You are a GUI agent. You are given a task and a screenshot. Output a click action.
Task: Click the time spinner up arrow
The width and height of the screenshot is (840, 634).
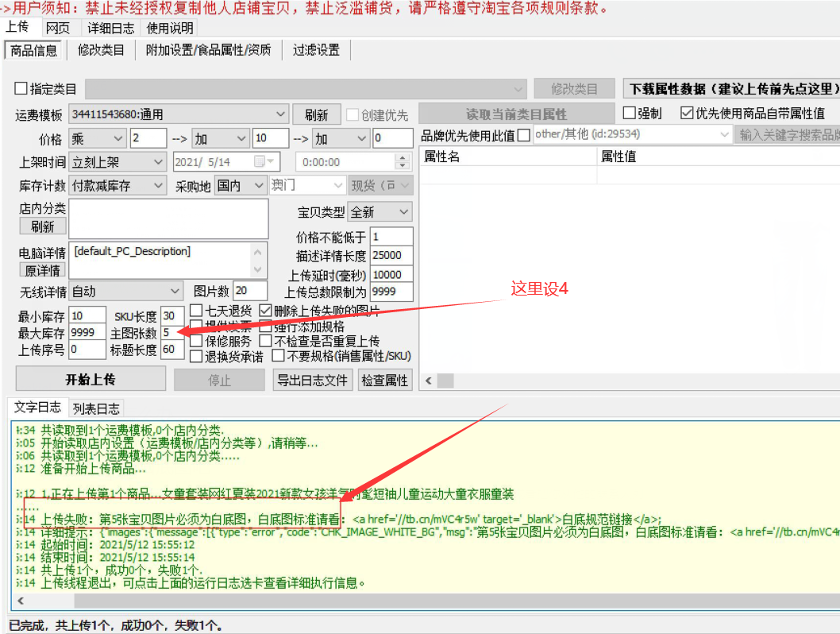pyautogui.click(x=403, y=157)
